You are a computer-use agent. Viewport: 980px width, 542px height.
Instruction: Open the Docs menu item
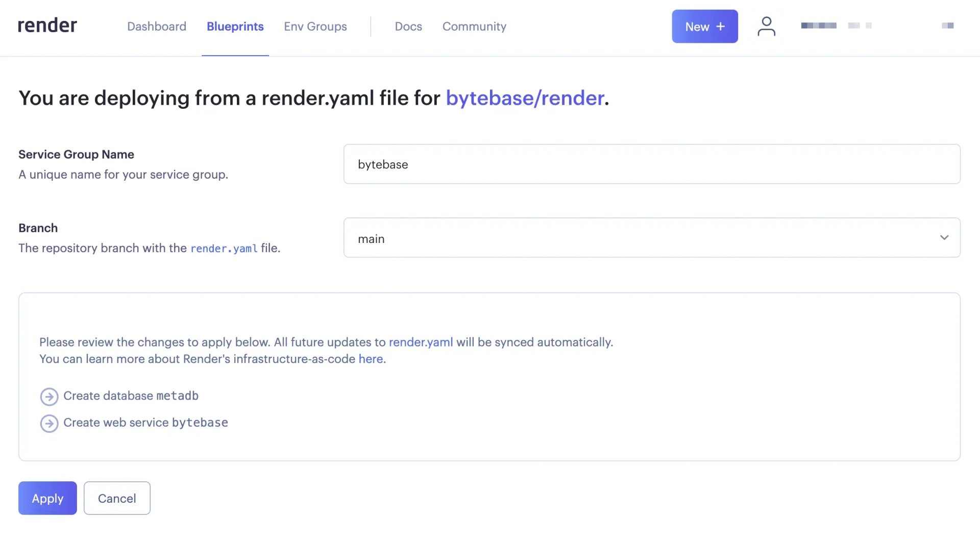tap(408, 27)
